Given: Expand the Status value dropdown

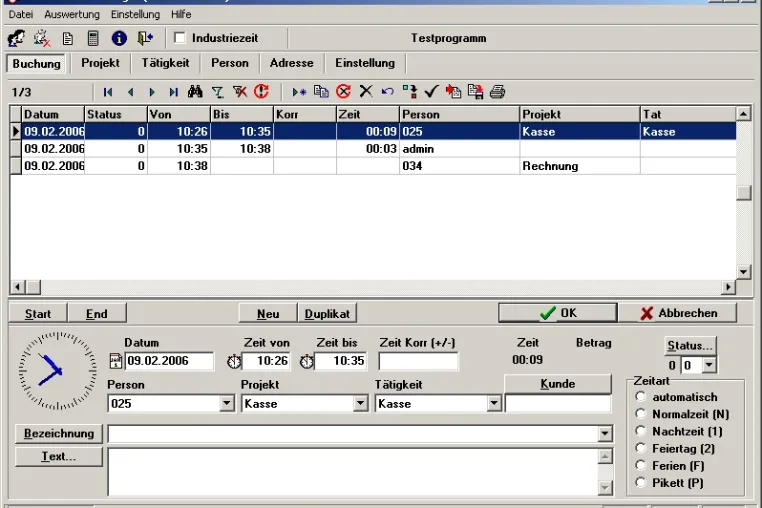Looking at the screenshot, I should [x=710, y=365].
